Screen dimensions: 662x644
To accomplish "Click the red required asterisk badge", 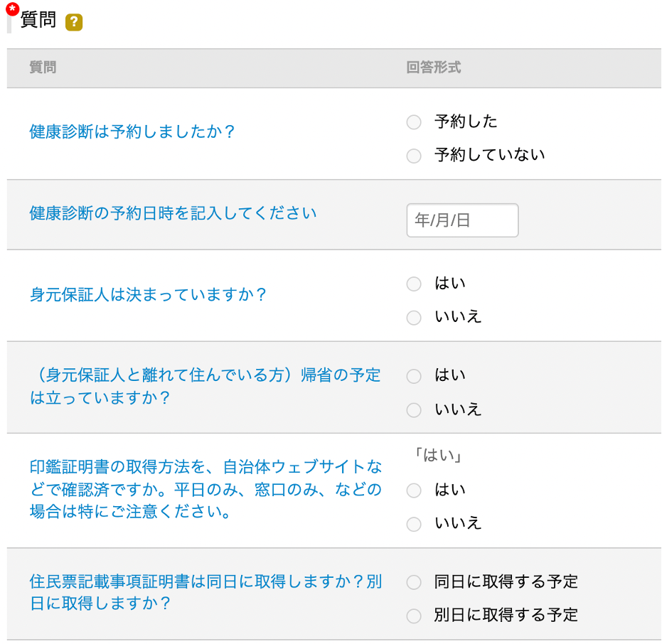I will click(x=13, y=9).
